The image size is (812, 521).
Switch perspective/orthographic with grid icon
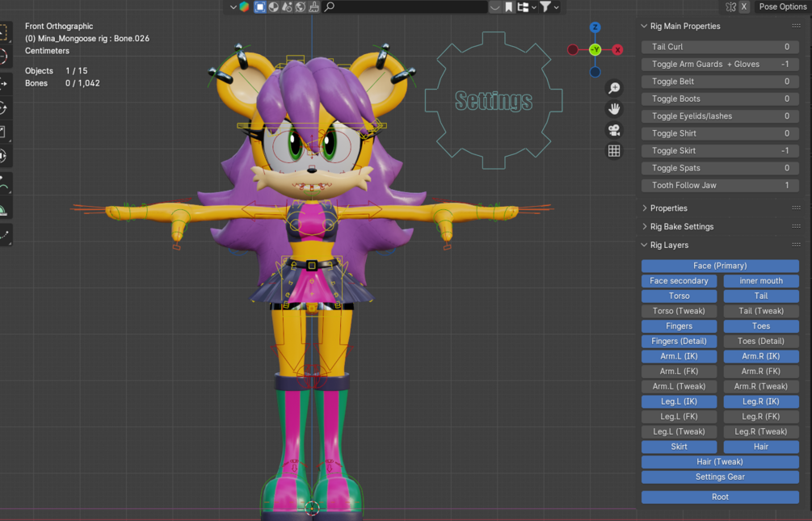point(614,151)
